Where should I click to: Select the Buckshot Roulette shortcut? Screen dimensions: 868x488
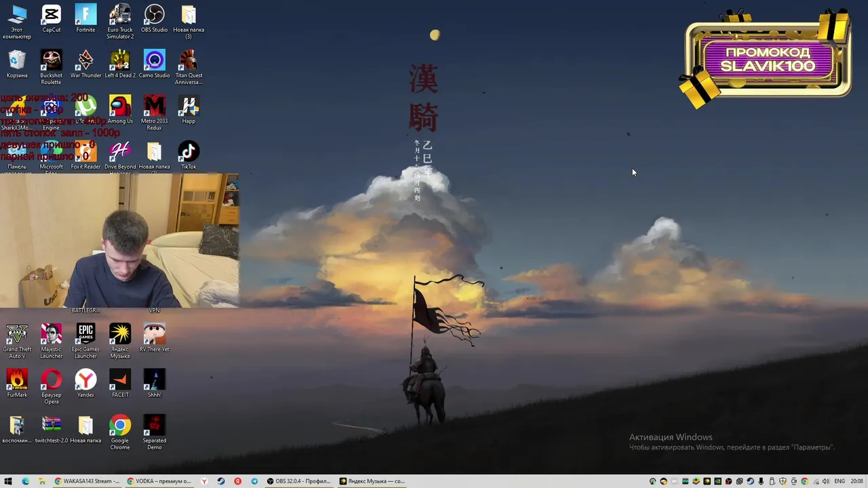[x=51, y=67]
